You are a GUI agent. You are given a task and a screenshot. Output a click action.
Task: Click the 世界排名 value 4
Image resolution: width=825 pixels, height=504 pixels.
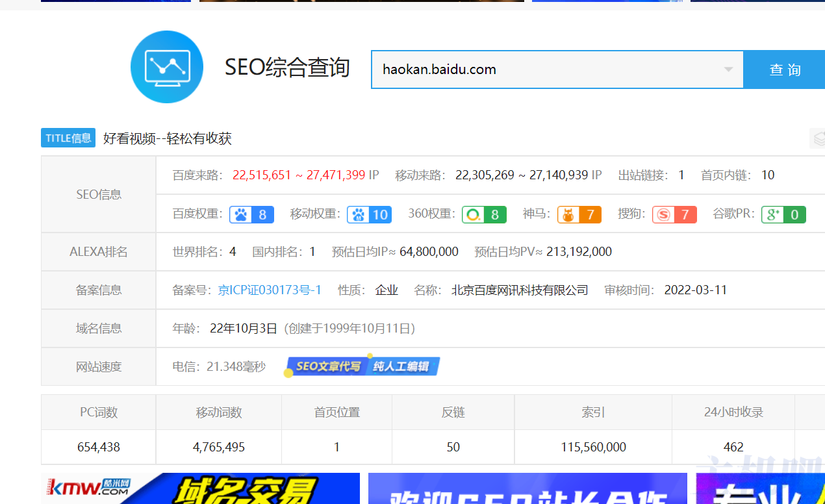pos(233,252)
